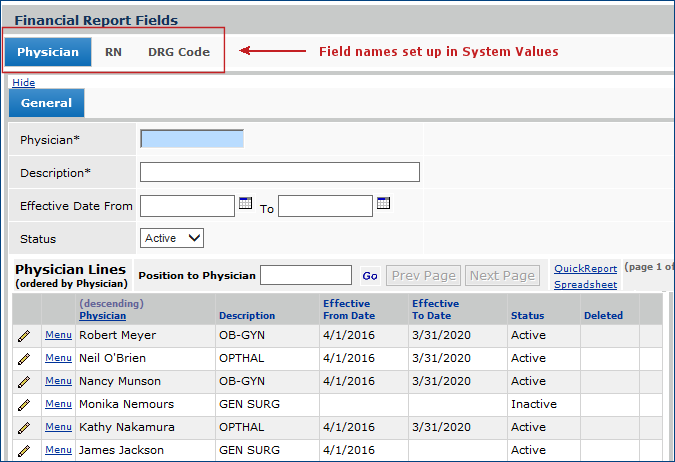The width and height of the screenshot is (675, 462).
Task: Open calendar picker for the To date
Action: click(383, 205)
